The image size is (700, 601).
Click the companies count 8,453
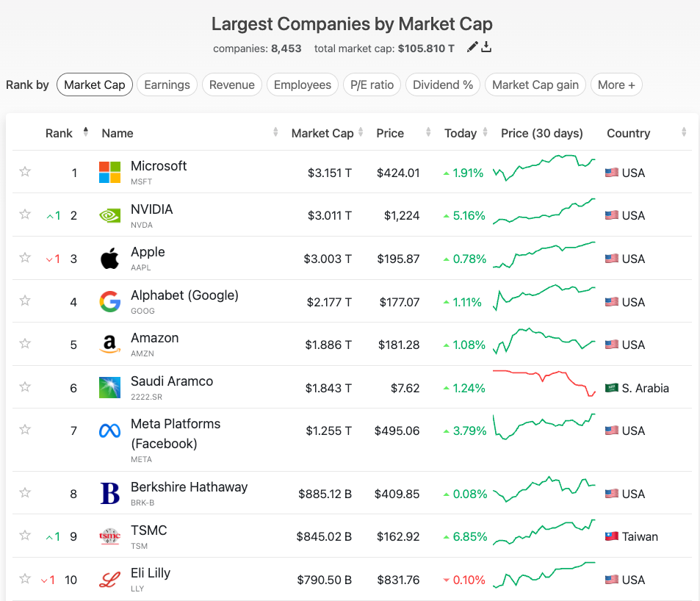(x=286, y=48)
